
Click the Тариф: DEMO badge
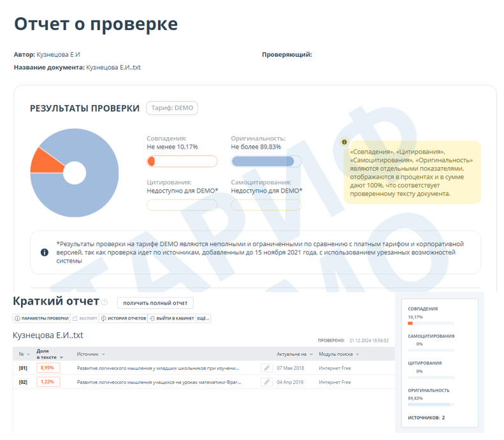[x=172, y=108]
